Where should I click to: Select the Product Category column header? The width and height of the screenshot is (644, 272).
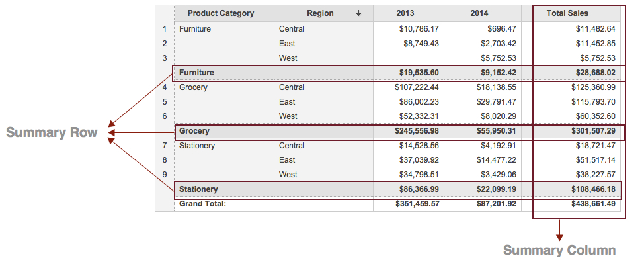(x=220, y=13)
